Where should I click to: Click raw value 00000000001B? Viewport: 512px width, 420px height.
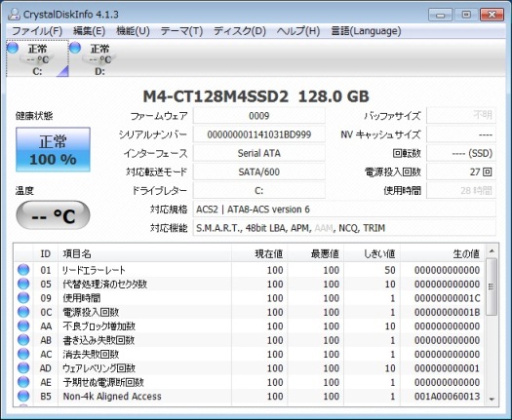[x=448, y=312]
